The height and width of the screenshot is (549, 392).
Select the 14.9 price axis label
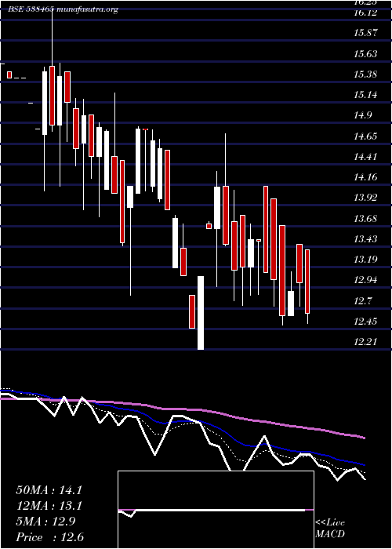(x=363, y=115)
